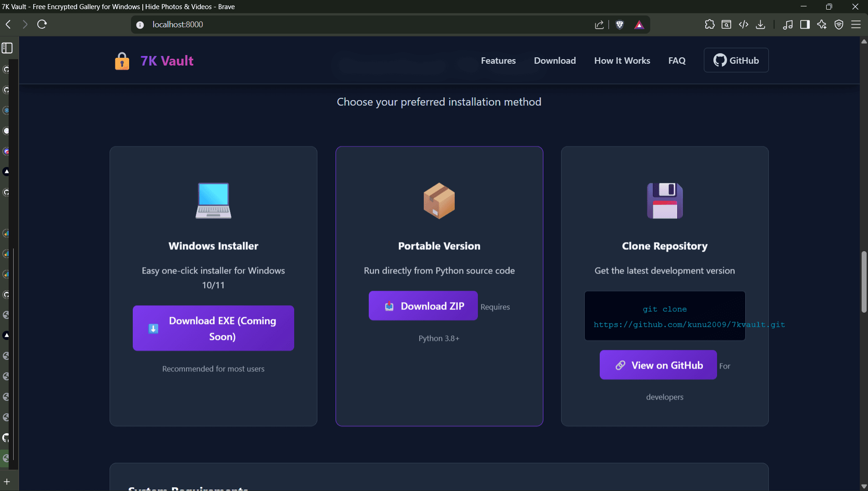Open the Extensions puzzle icon
The height and width of the screenshot is (491, 868).
coord(709,25)
